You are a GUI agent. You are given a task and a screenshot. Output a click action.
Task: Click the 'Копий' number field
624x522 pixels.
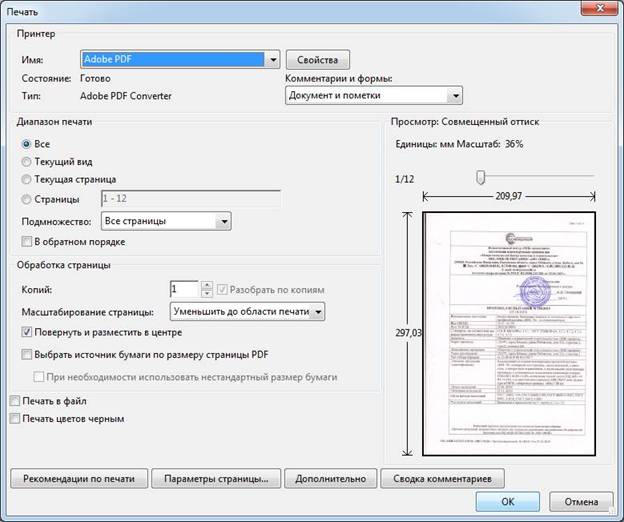(184, 289)
